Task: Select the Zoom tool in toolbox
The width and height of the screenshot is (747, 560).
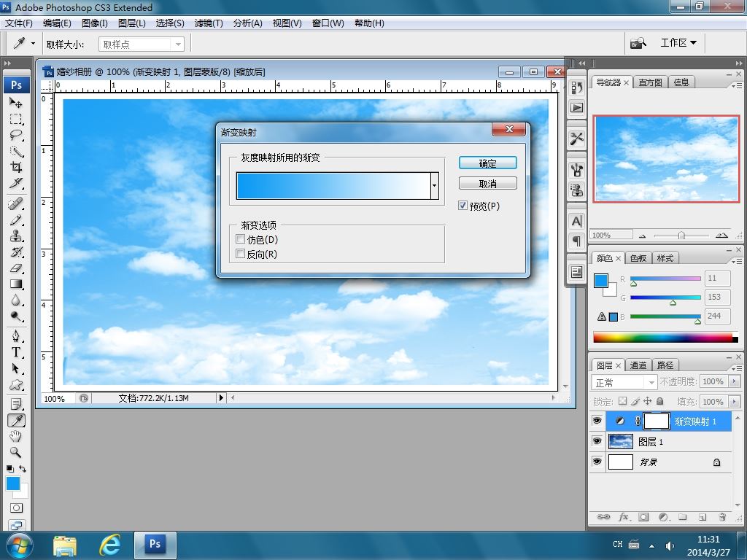Action: click(x=16, y=452)
